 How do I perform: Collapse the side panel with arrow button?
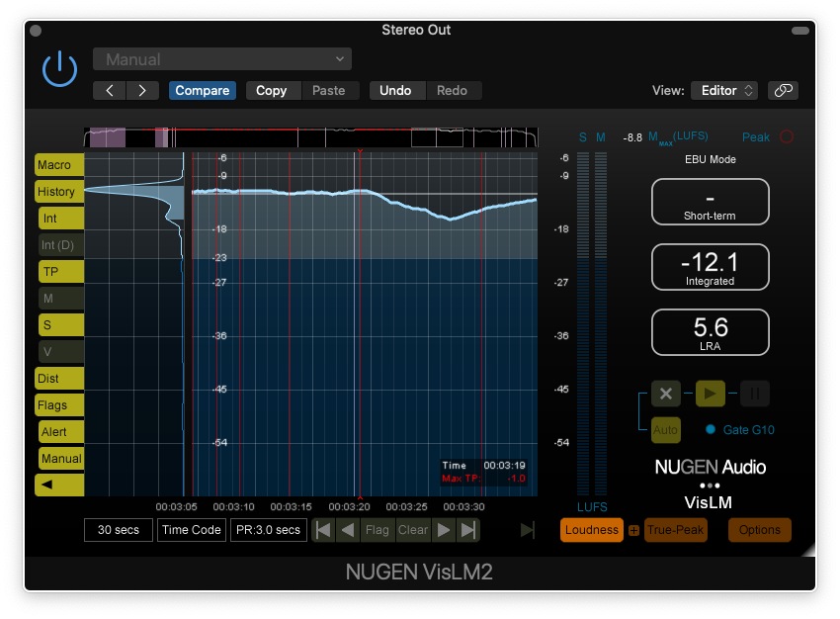tap(59, 485)
